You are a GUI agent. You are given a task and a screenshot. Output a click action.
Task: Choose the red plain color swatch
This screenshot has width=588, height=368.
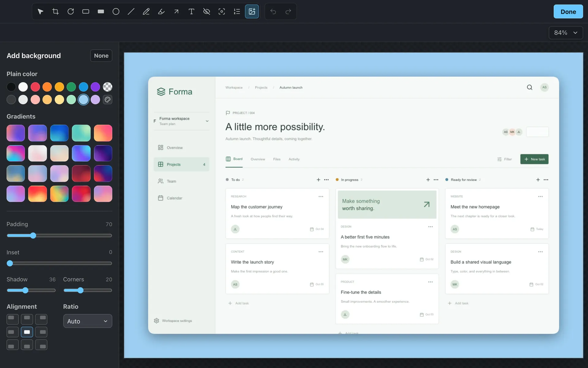pyautogui.click(x=35, y=87)
